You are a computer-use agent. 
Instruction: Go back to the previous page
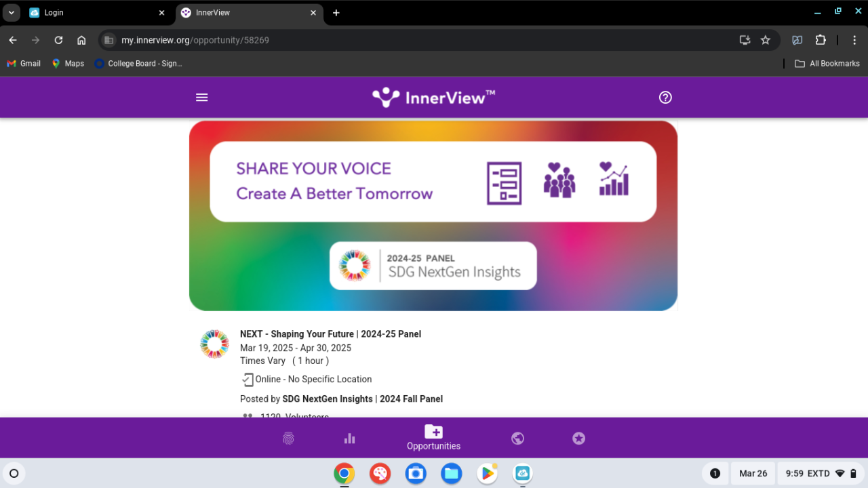point(13,40)
